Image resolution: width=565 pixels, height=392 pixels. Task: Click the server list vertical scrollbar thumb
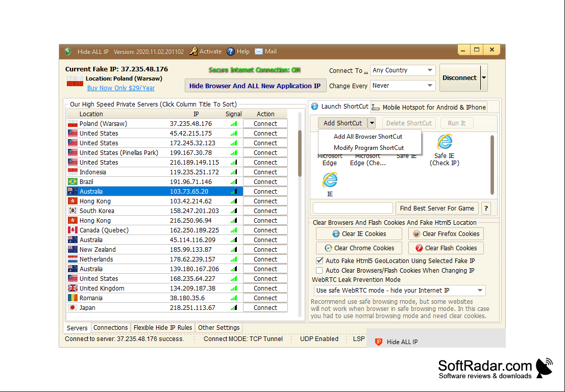(300, 153)
